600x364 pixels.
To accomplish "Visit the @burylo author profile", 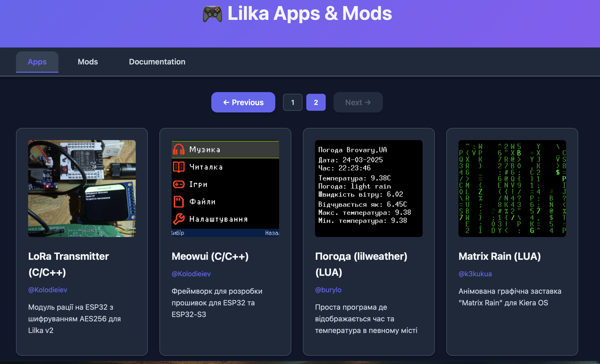I will click(x=328, y=290).
